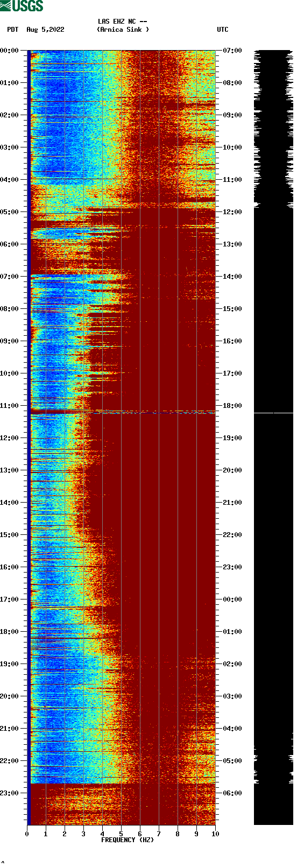Click the 16:00 PDT time label
Viewport: 297px width, 868px height.
[x=10, y=567]
